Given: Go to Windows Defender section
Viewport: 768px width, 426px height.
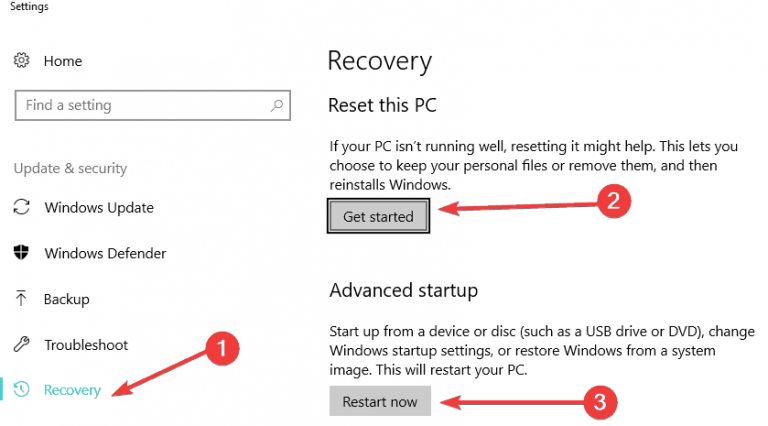Looking at the screenshot, I should click(105, 253).
